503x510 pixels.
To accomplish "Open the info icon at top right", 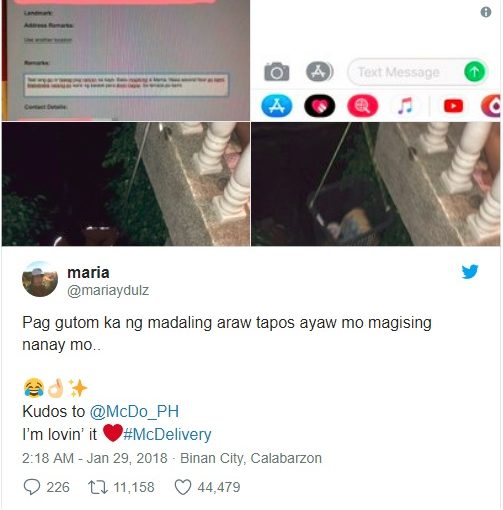I will pos(486,12).
